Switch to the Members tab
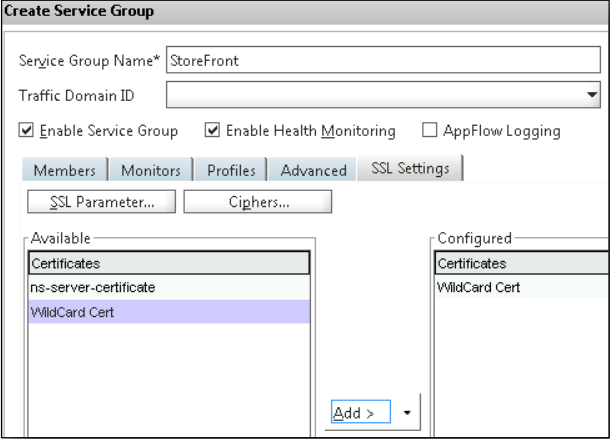The height and width of the screenshot is (439, 610). (65, 171)
